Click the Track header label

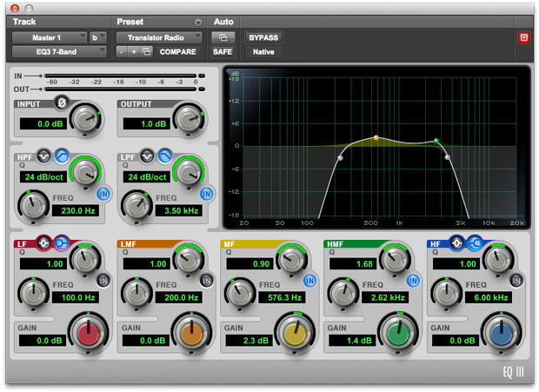point(24,22)
